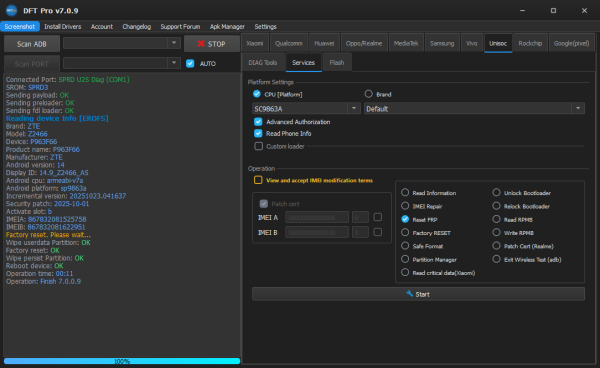
Task: Click the Scan ADB button
Action: [x=32, y=44]
